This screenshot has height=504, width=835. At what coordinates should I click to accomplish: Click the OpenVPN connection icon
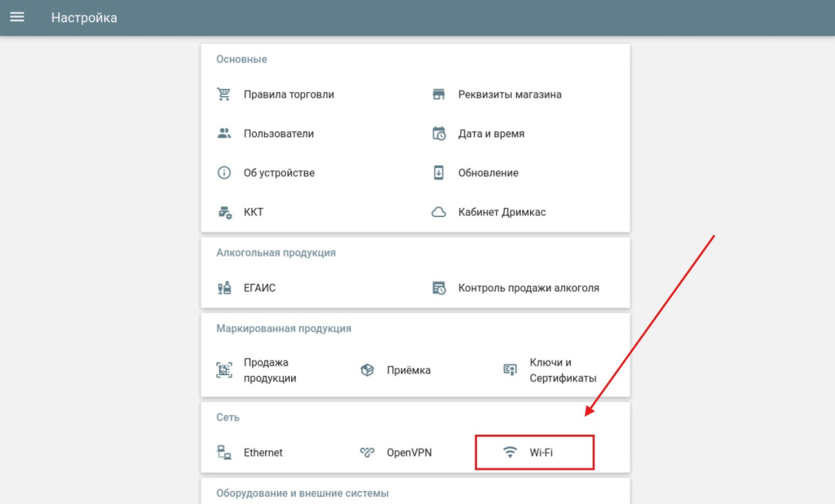pyautogui.click(x=368, y=452)
